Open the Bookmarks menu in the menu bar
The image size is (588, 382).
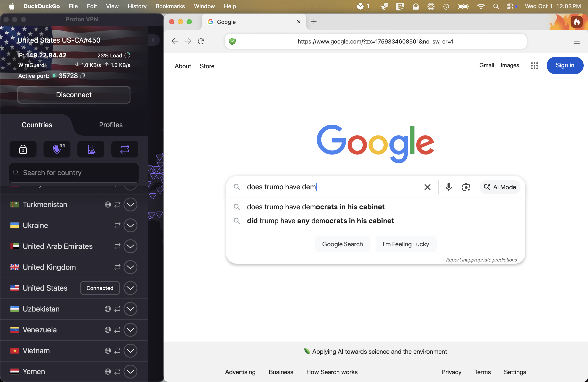tap(170, 6)
